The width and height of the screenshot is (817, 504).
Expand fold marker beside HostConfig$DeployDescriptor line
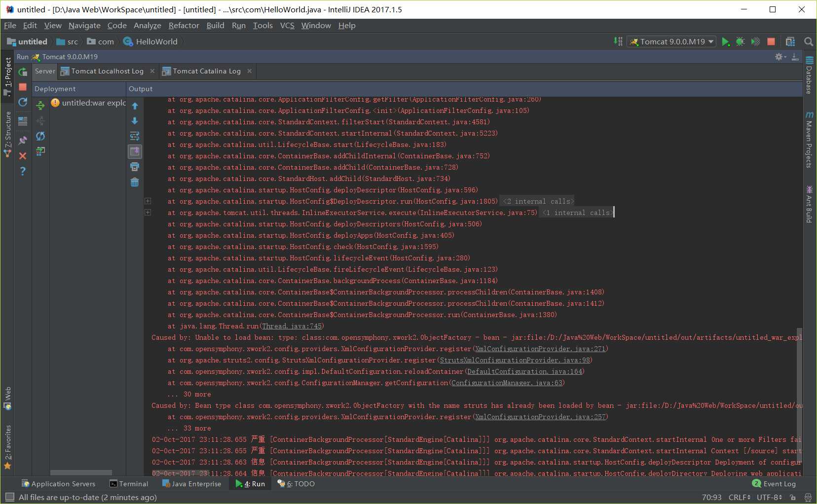click(148, 201)
